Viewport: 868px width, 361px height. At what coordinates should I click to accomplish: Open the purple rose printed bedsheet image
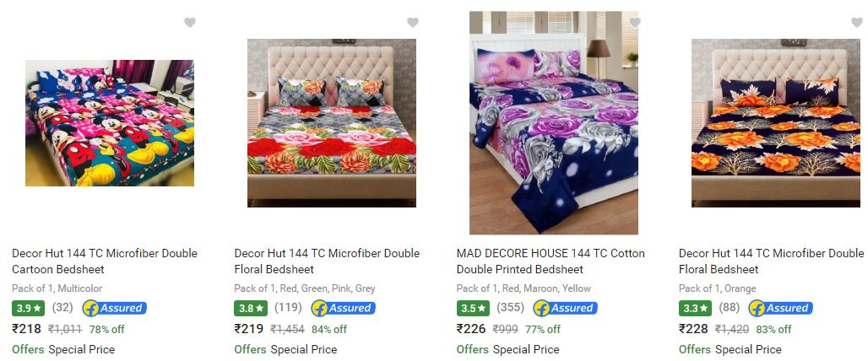[554, 123]
